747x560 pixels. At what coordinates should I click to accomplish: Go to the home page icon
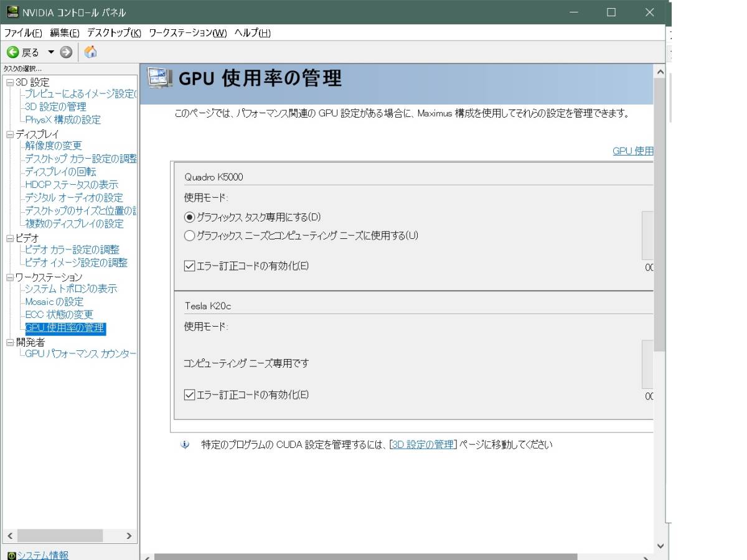click(x=90, y=52)
